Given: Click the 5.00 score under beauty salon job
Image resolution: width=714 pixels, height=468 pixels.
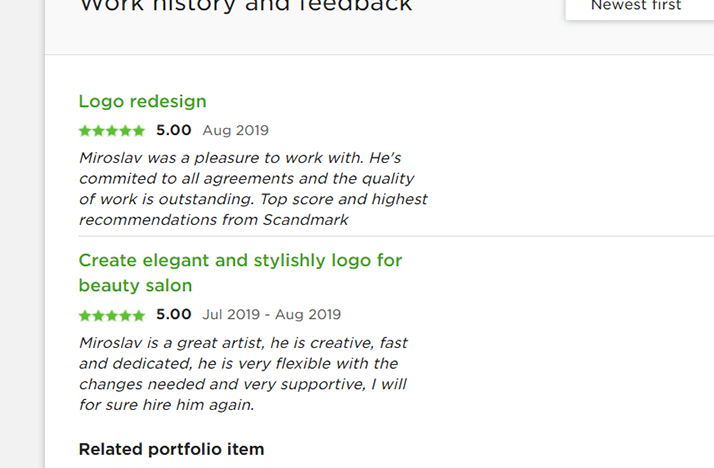Looking at the screenshot, I should pyautogui.click(x=173, y=315).
